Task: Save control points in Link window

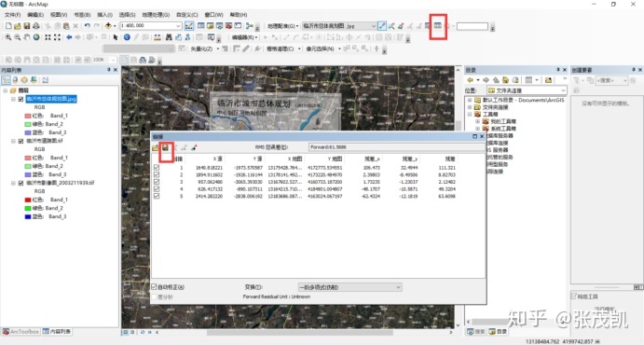Action: point(166,147)
